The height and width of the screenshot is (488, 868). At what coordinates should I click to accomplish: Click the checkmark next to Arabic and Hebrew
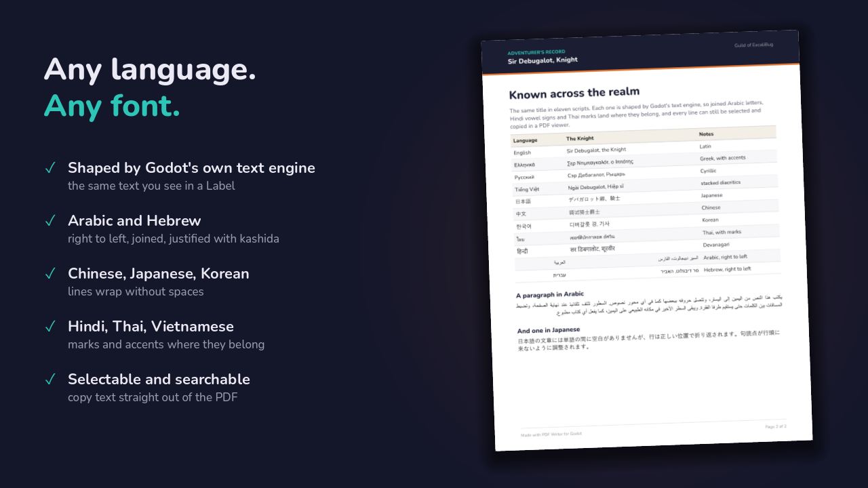click(50, 221)
